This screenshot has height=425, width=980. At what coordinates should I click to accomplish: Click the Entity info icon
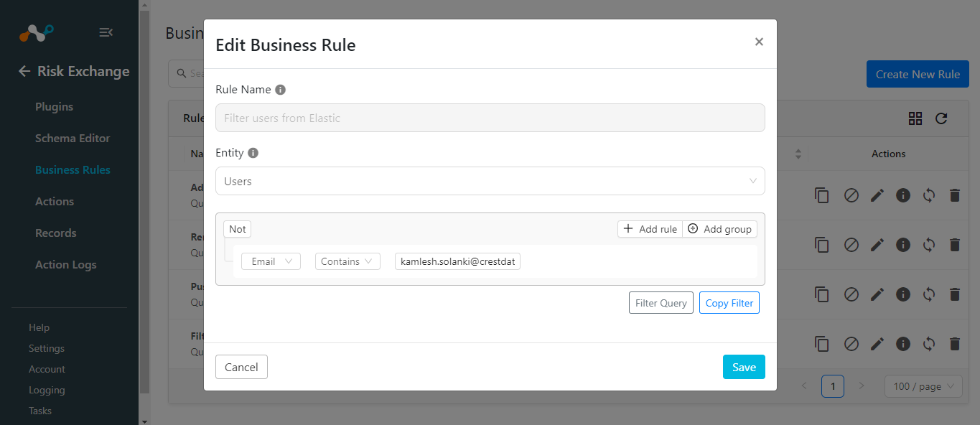click(x=253, y=153)
